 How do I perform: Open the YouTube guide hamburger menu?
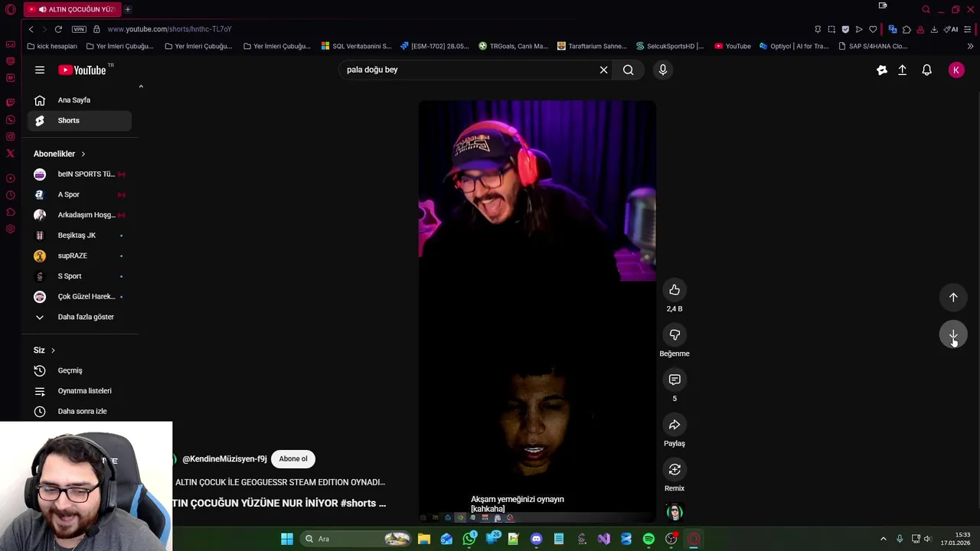[x=40, y=70]
